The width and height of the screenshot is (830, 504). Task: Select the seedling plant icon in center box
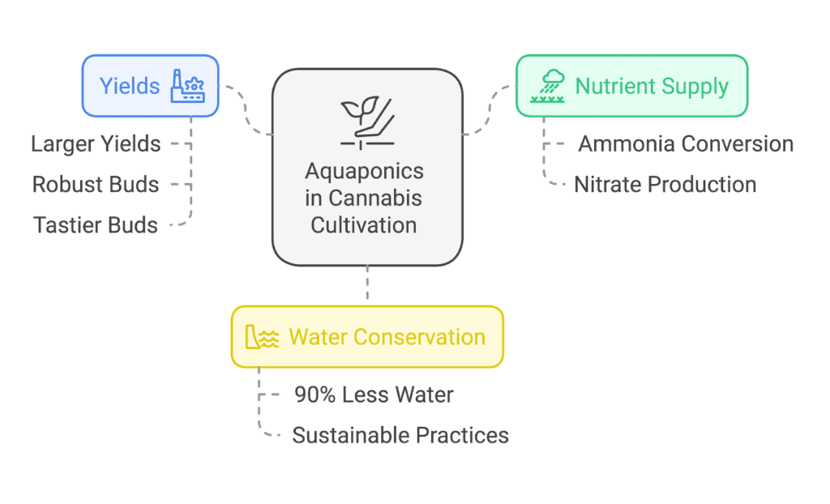click(367, 123)
